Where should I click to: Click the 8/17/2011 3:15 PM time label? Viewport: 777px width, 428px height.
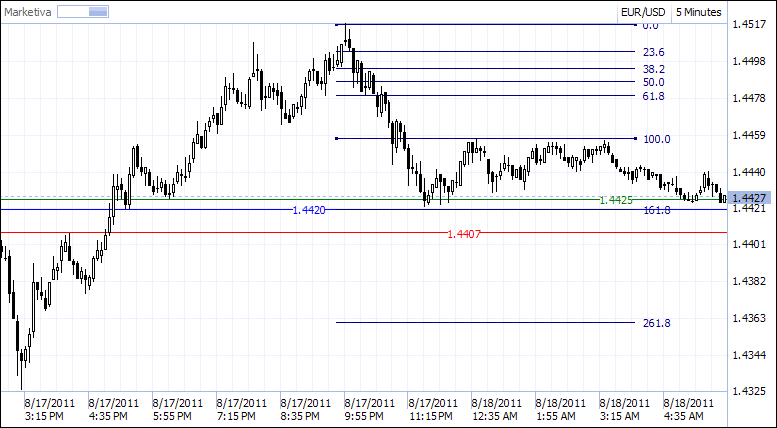click(x=50, y=409)
